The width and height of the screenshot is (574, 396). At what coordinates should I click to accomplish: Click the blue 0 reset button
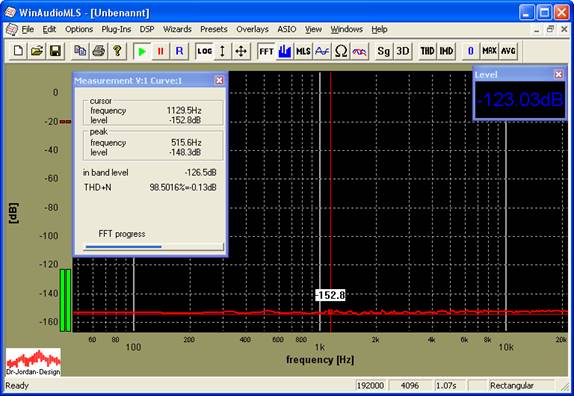tap(471, 51)
